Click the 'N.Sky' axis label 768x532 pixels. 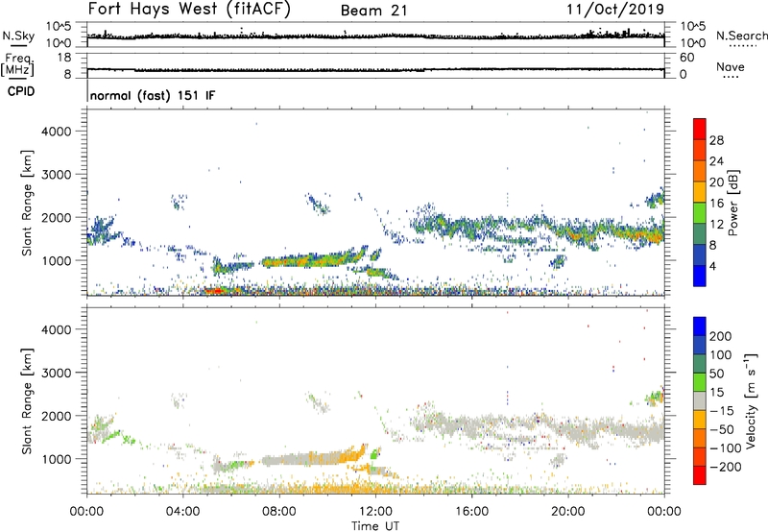pyautogui.click(x=18, y=36)
